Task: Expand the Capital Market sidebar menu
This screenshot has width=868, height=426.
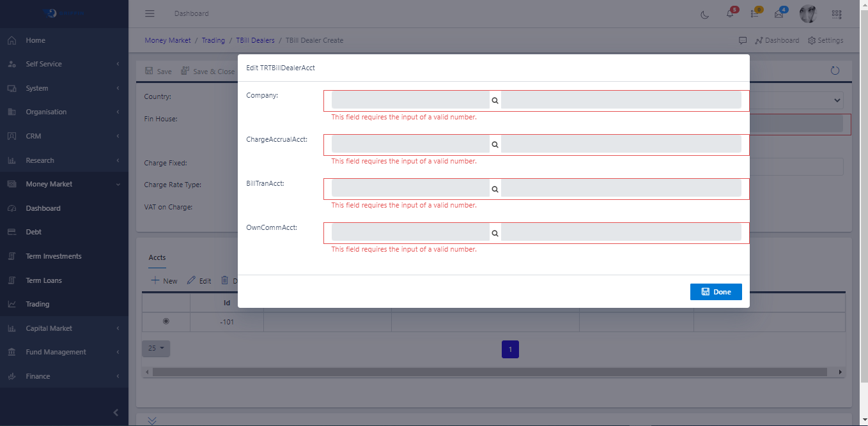Action: pos(64,328)
